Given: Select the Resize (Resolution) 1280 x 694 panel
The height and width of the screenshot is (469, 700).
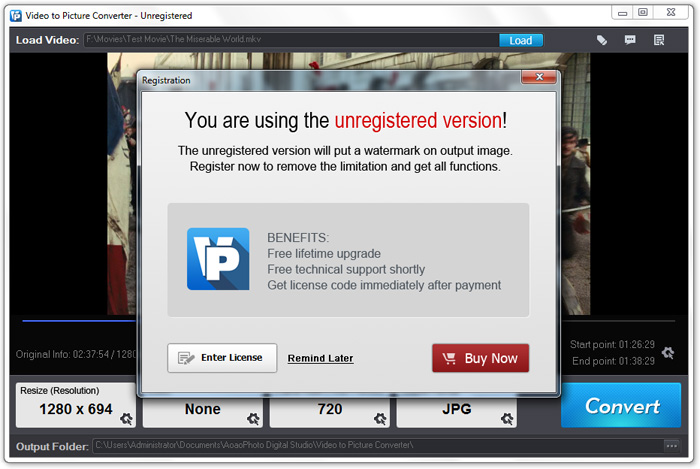Looking at the screenshot, I should point(76,405).
